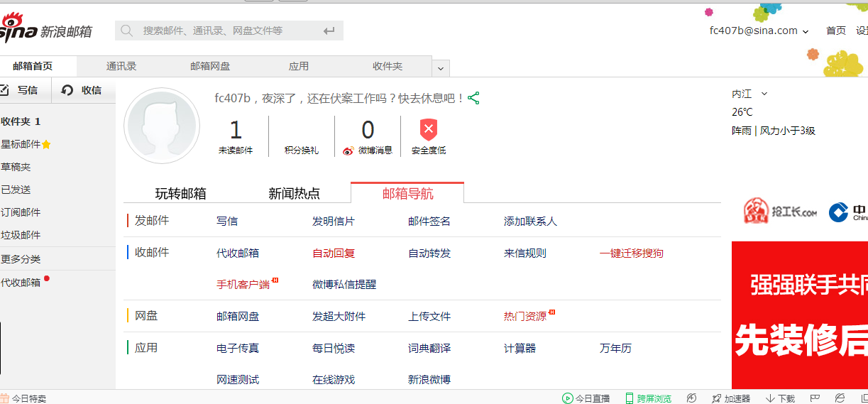Image resolution: width=868 pixels, height=404 pixels.
Task: Open the 发明信片 link
Action: click(x=334, y=222)
